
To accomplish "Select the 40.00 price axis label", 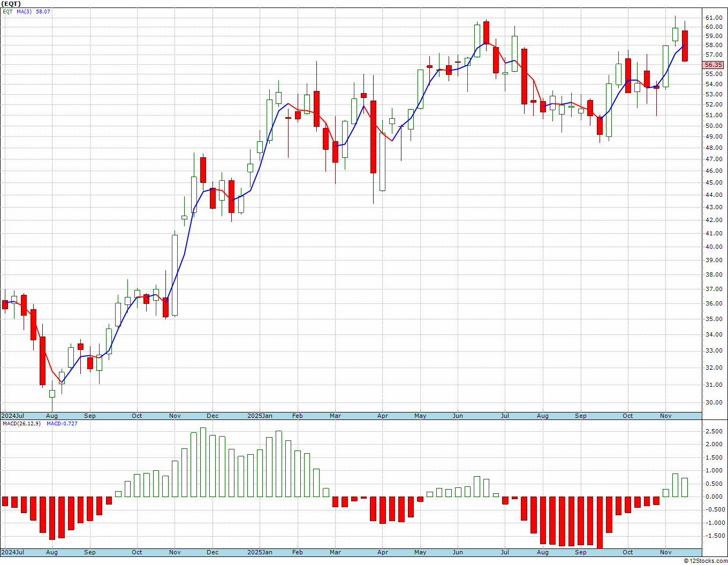I will pos(714,247).
